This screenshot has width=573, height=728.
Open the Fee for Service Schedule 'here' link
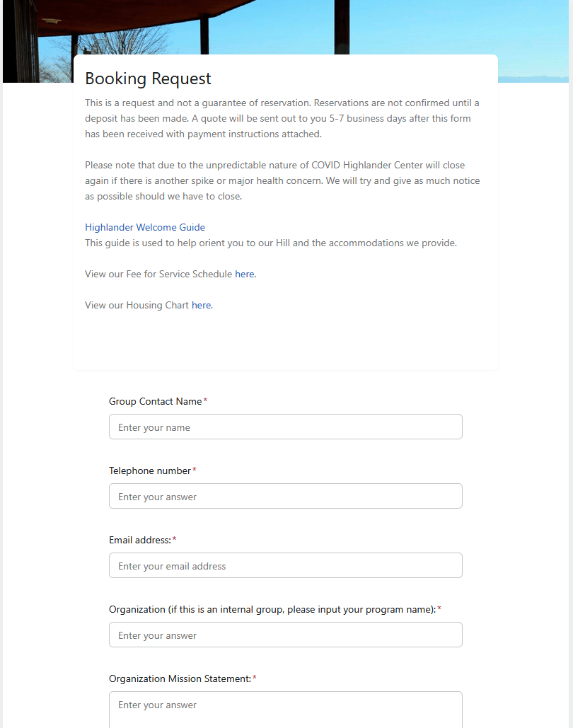(244, 274)
